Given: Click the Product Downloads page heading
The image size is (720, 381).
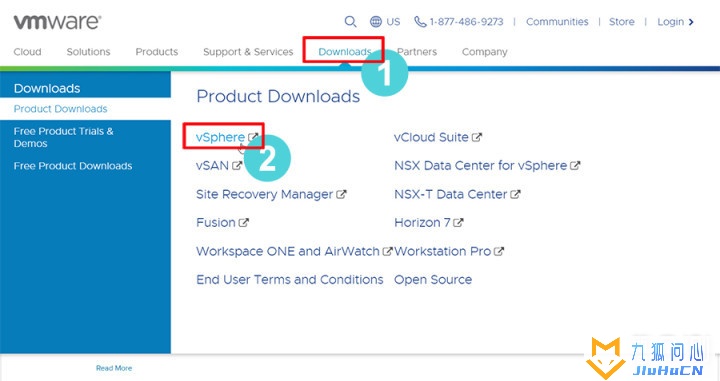Looking at the screenshot, I should [x=278, y=96].
